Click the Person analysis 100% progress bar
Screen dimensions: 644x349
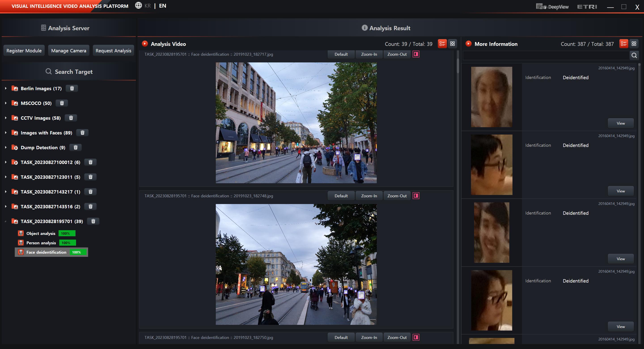pyautogui.click(x=68, y=243)
